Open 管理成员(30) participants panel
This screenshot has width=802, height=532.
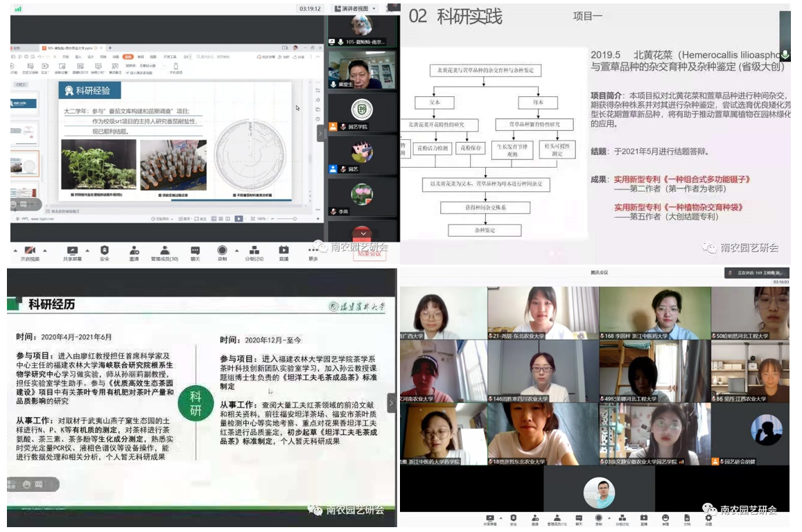pos(164,250)
